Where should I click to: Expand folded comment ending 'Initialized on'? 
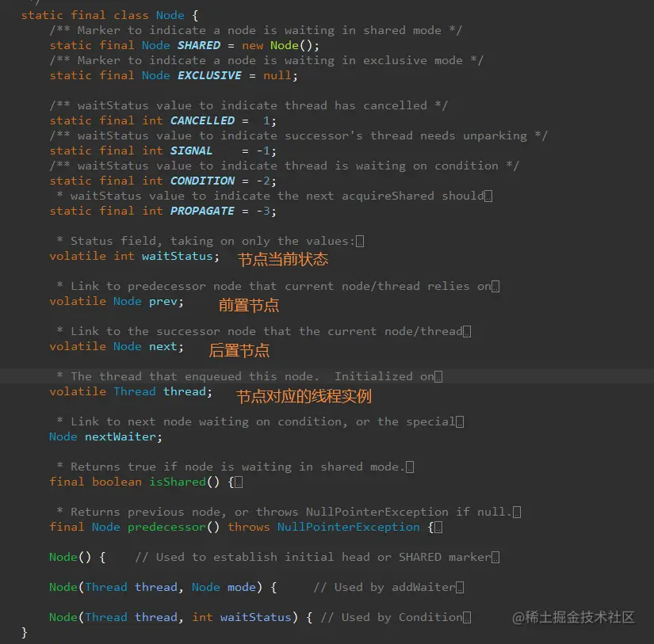pos(438,377)
